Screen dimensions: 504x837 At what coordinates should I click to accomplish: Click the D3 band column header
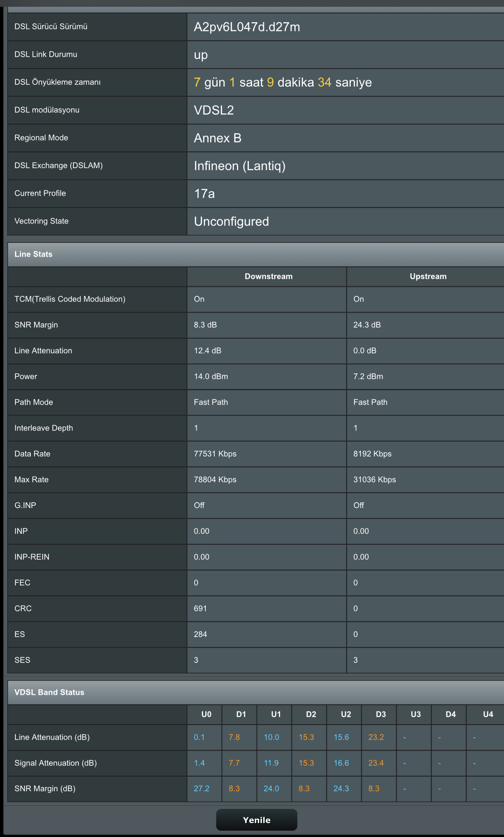coord(381,714)
